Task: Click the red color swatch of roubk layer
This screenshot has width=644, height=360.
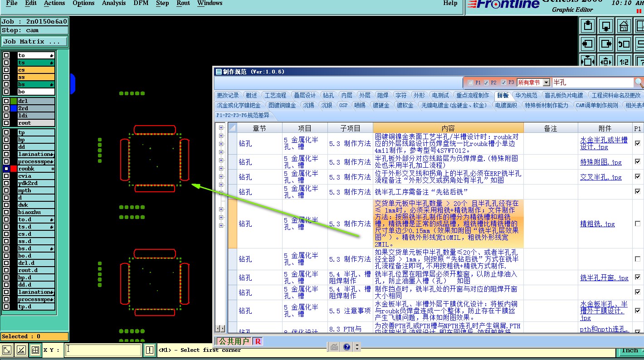Action: [14, 169]
